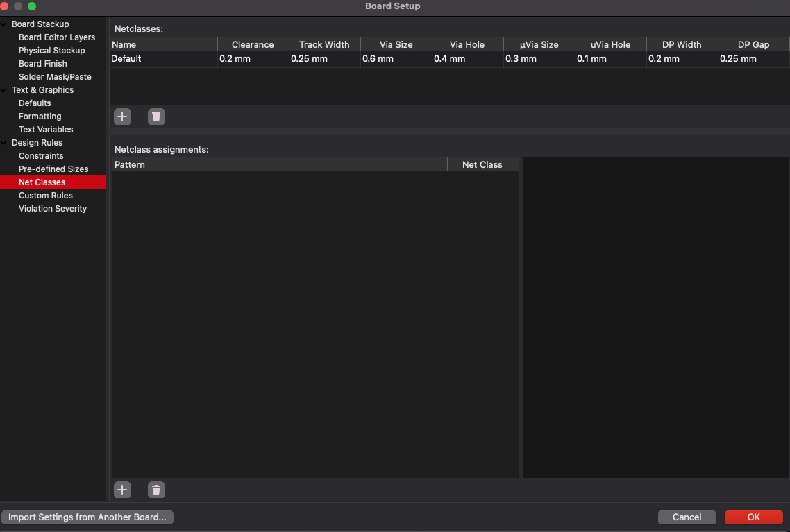Collapse the Text & Graphics tree section
The image size is (790, 532).
pyautogui.click(x=4, y=90)
